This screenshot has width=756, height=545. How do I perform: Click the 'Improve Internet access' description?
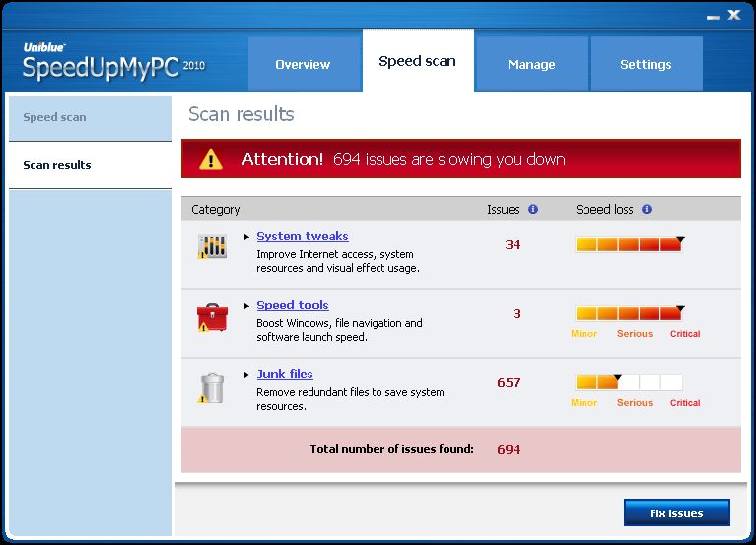338,261
